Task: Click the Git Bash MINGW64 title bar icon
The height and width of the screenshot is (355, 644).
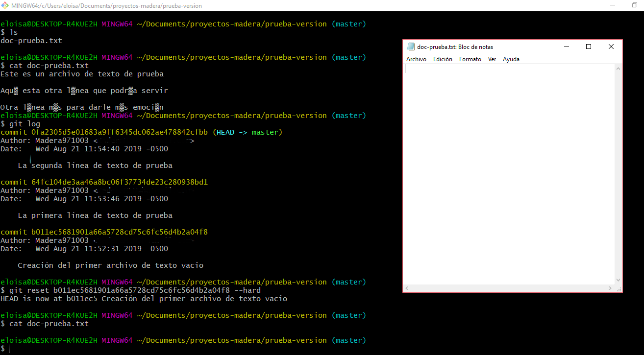Action: coord(5,5)
